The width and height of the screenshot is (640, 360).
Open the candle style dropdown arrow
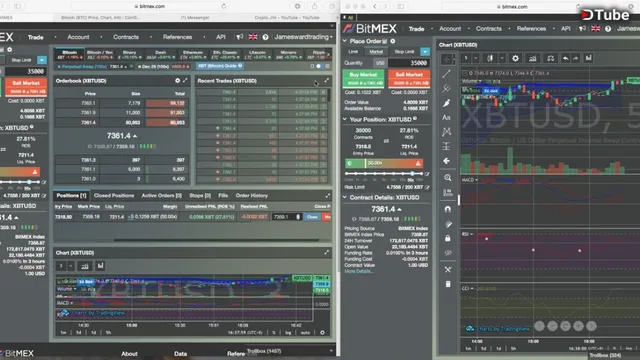coord(502,58)
